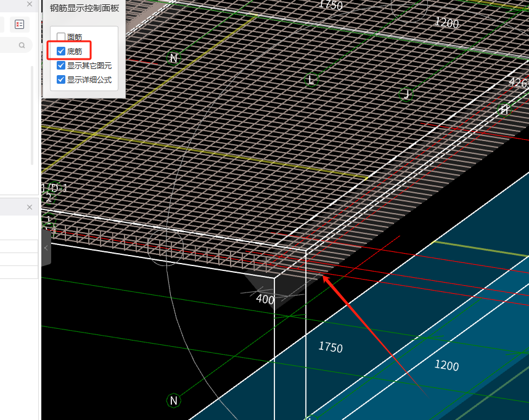Close the upper left panel

pos(30,4)
